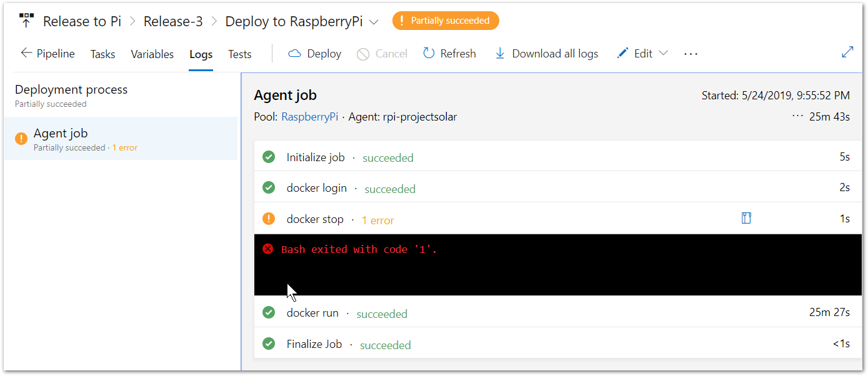Click the green check icon for docker run
The image size is (868, 376).
pyautogui.click(x=269, y=312)
